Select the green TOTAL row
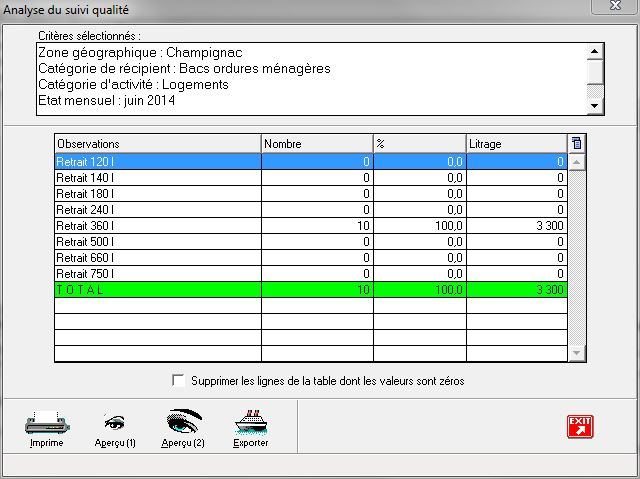640x479 pixels. (157, 290)
